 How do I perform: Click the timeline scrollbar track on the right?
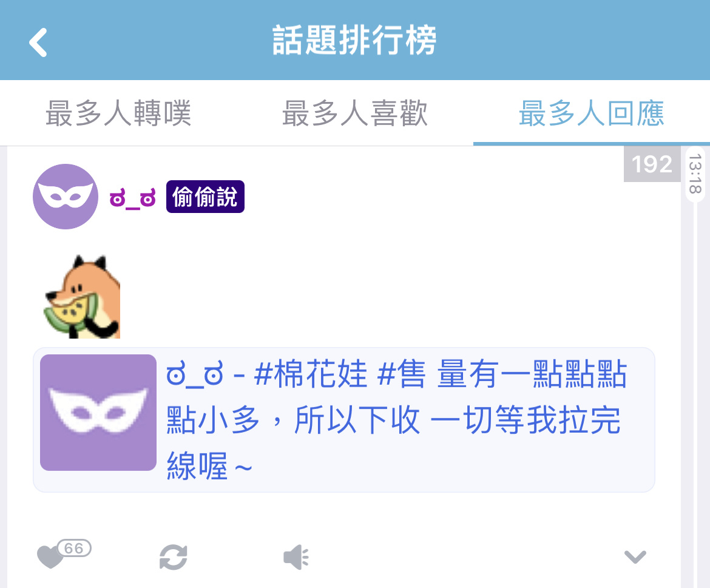click(695, 394)
